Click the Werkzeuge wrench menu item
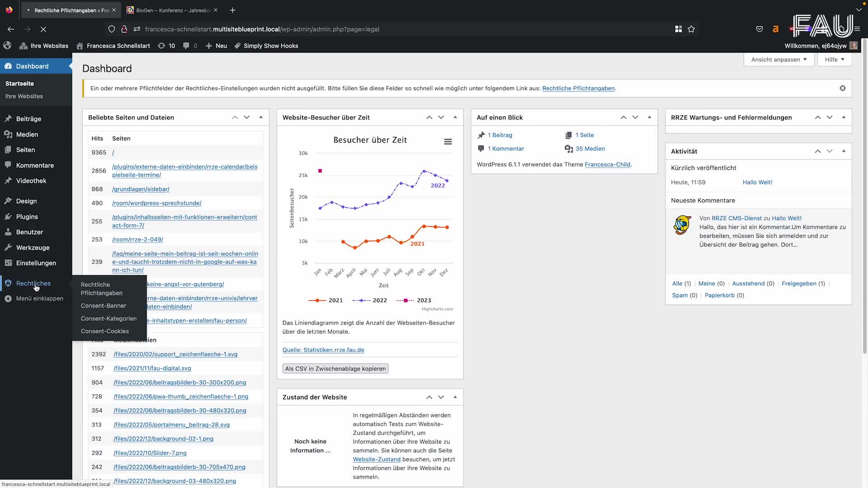 [33, 248]
